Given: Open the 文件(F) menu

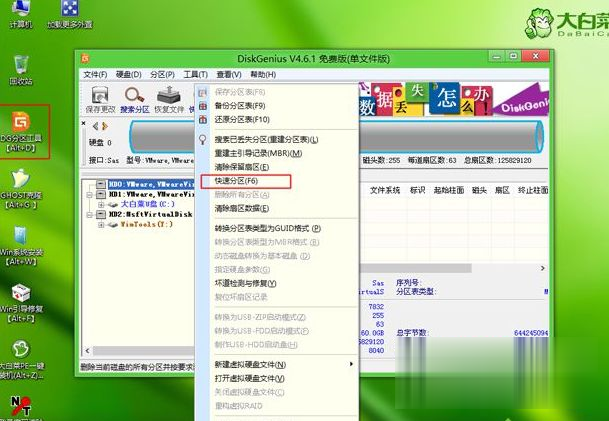Looking at the screenshot, I should tap(95, 74).
